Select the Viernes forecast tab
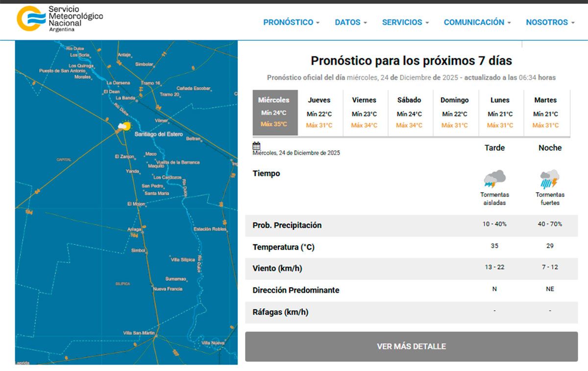 364,113
